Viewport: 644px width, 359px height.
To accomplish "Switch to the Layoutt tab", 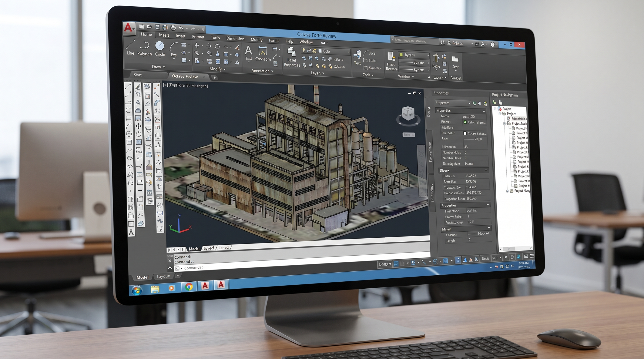I will coord(164,276).
